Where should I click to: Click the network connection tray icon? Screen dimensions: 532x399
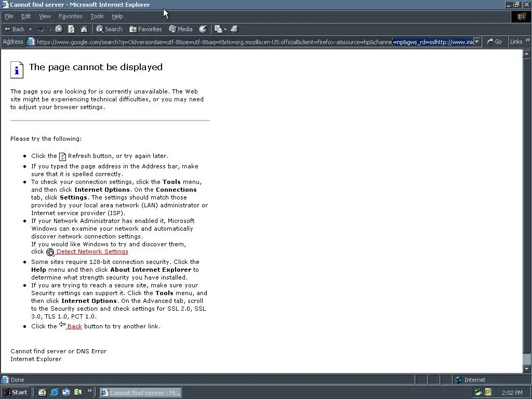(478, 393)
